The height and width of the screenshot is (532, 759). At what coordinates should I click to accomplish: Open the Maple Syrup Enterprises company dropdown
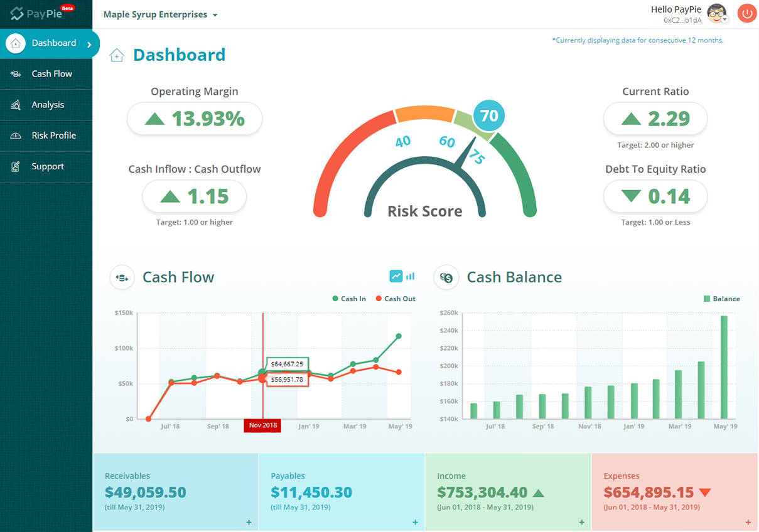pyautogui.click(x=159, y=14)
